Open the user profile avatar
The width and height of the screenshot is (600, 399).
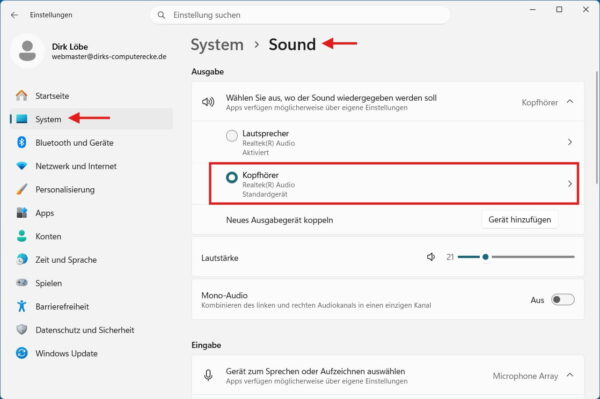(x=27, y=51)
